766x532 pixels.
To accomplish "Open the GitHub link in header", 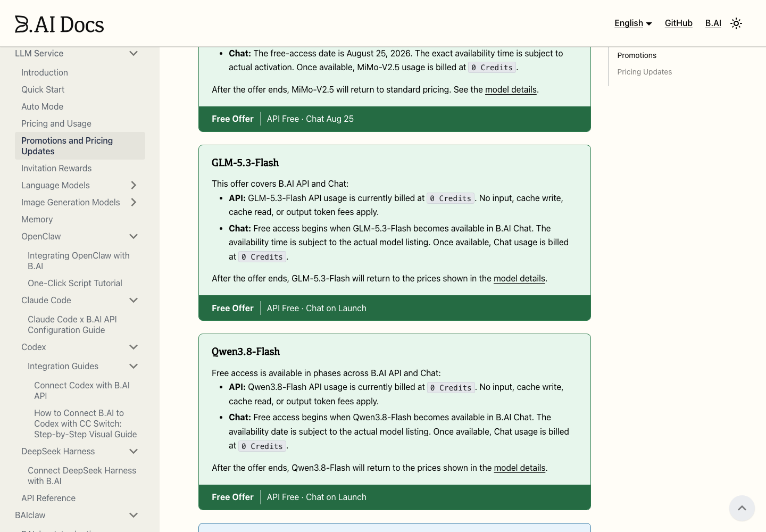I will [679, 23].
